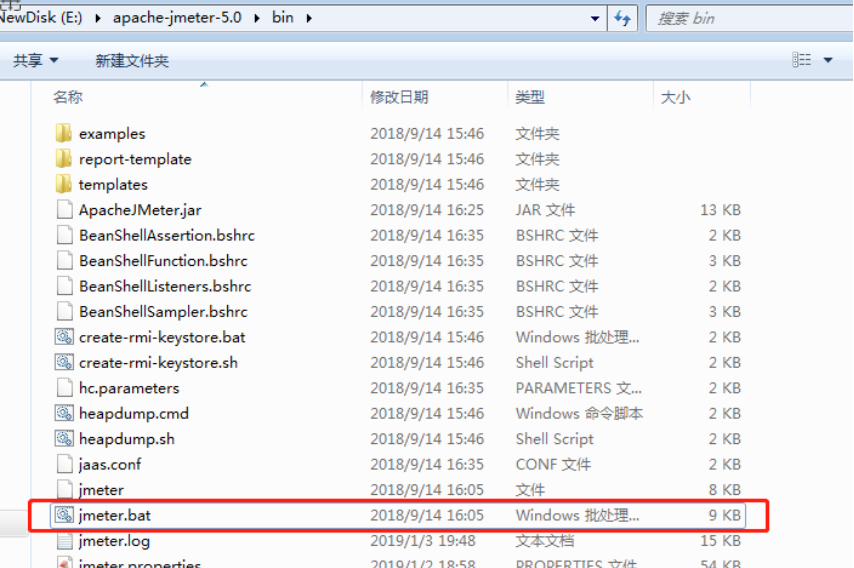Click in the 搜索 bin search field

pos(749,19)
